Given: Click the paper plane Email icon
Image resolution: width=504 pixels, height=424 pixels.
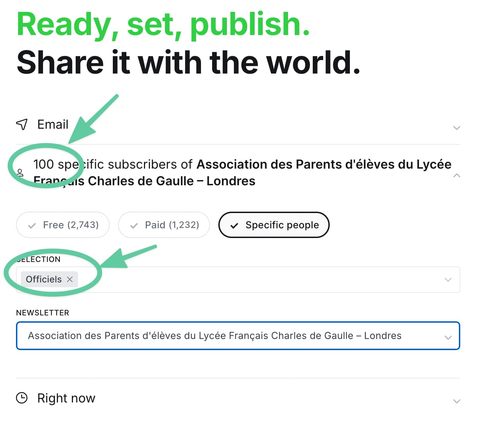Looking at the screenshot, I should (22, 124).
